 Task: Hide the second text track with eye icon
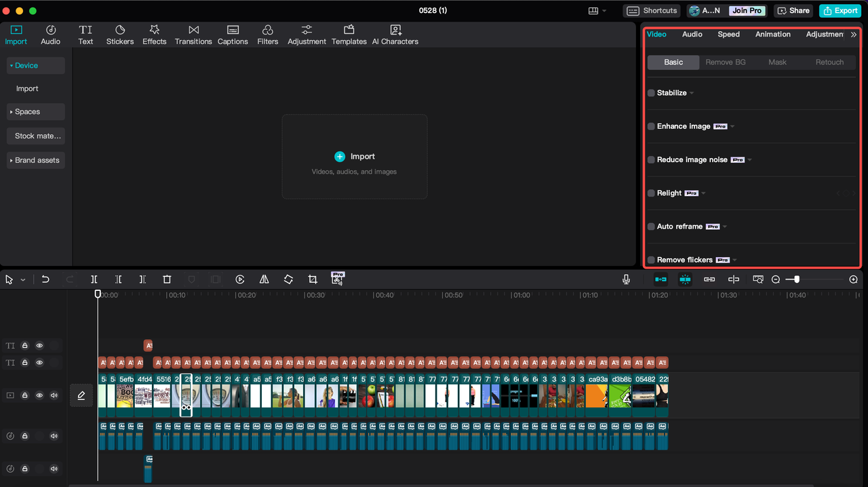(x=39, y=363)
